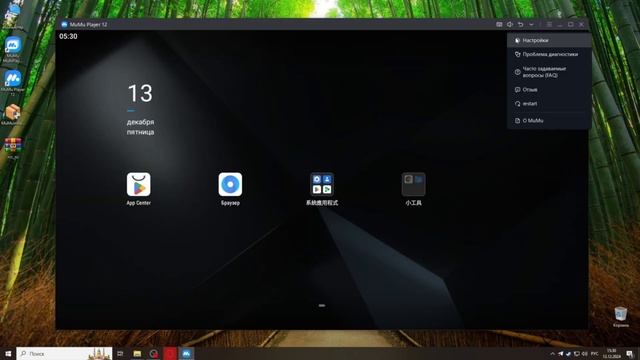The width and height of the screenshot is (640, 360).
Task: Open the 系统应用程式 system apps folder
Action: click(x=322, y=189)
